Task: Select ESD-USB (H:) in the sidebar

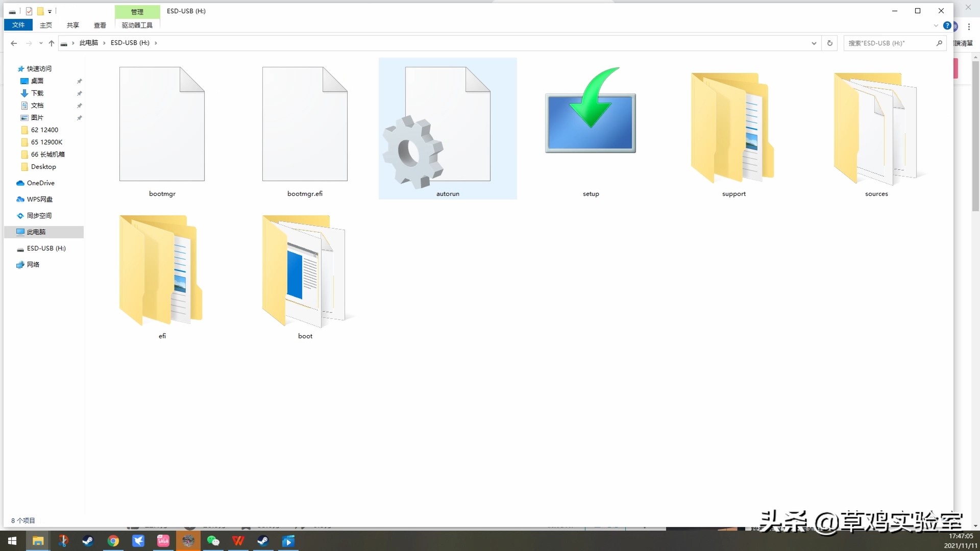Action: (46, 248)
